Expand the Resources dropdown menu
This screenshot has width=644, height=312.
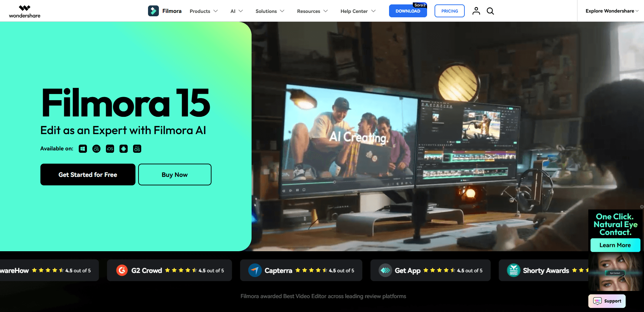coord(312,11)
